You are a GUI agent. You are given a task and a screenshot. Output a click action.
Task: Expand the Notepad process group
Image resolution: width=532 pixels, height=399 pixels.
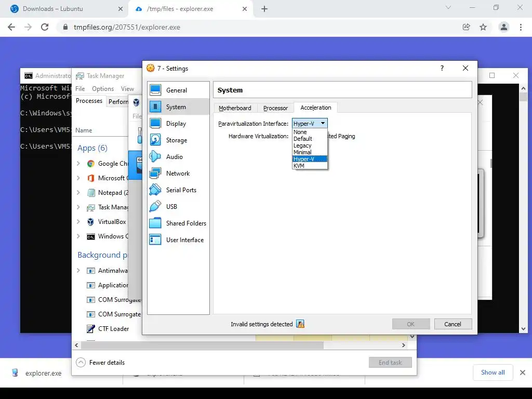[x=78, y=192]
